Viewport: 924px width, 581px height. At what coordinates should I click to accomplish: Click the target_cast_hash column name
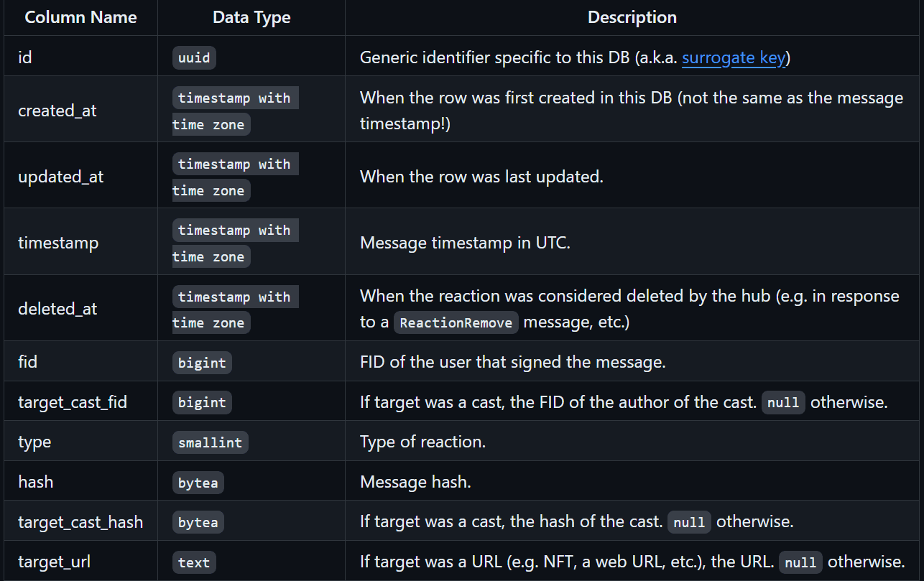80,522
